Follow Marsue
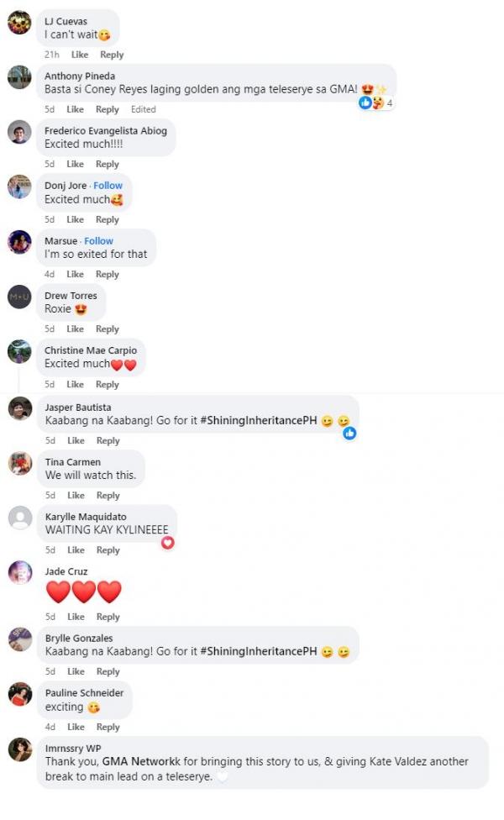 pyautogui.click(x=98, y=241)
